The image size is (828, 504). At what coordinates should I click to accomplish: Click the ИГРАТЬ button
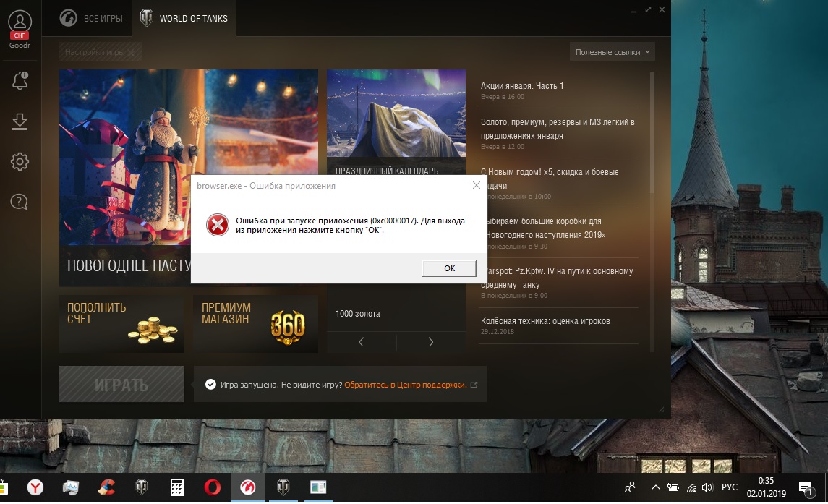[121, 384]
